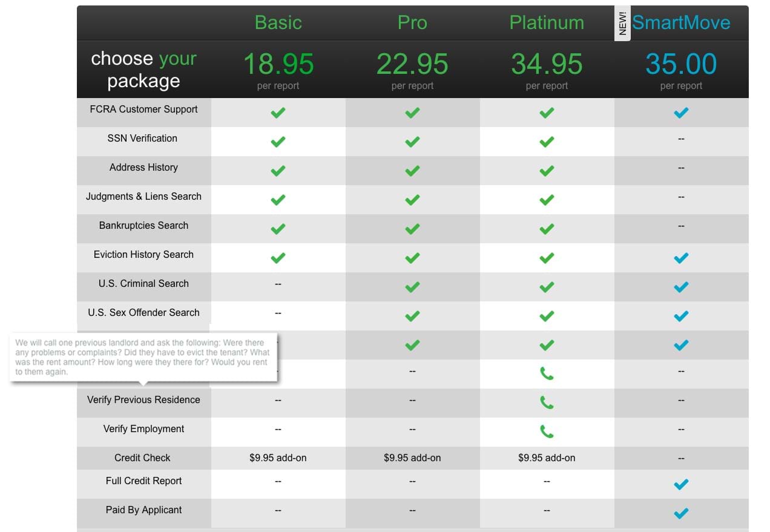The image size is (770, 532).
Task: Click Basic checkmark in SSN Verification row
Action: coord(278,142)
